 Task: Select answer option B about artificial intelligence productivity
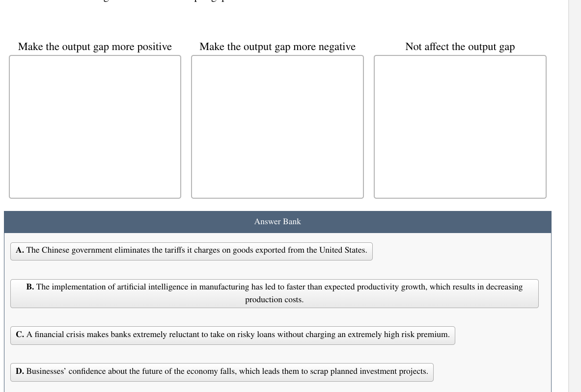tap(275, 293)
